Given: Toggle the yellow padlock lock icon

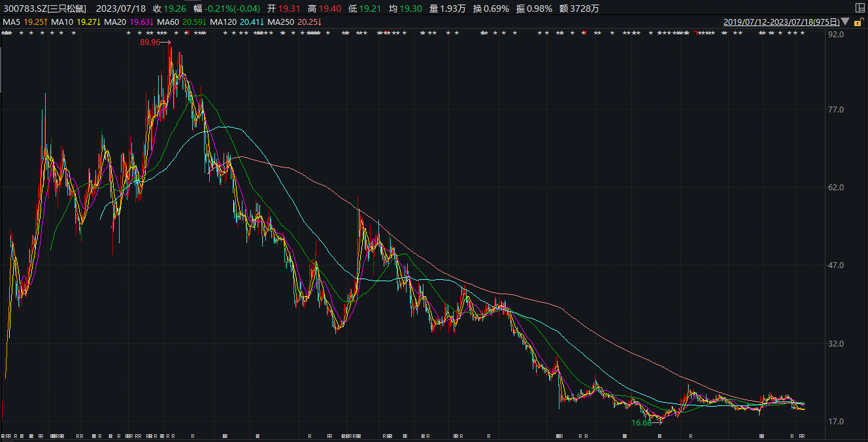Looking at the screenshot, I should [859, 22].
